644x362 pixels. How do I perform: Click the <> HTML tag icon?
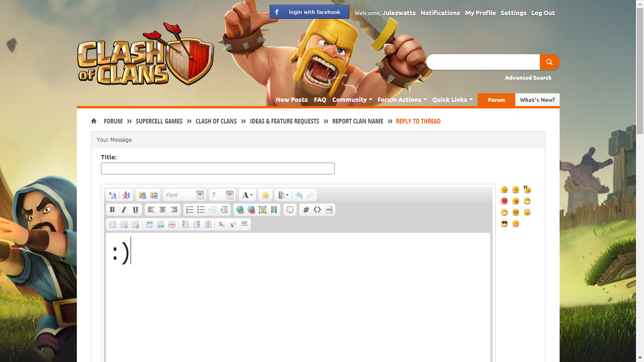tap(317, 210)
